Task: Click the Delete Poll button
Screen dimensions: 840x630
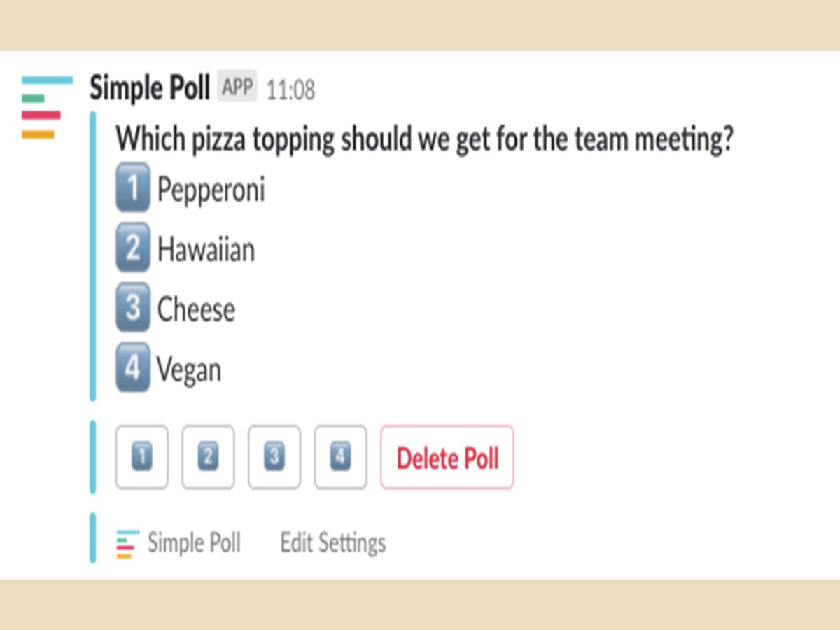Action: (447, 457)
